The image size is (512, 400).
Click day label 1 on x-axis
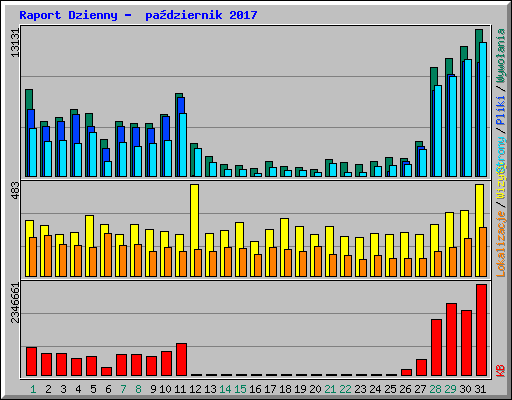33,389
